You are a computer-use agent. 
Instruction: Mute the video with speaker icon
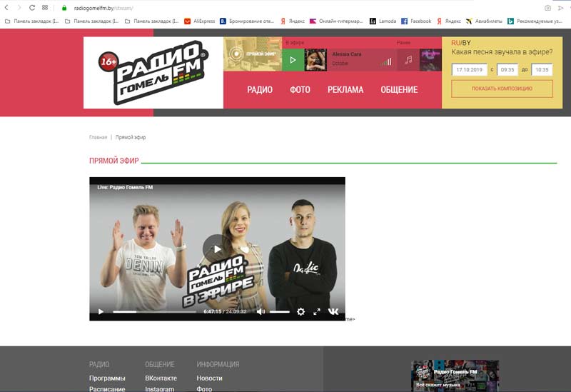[261, 311]
